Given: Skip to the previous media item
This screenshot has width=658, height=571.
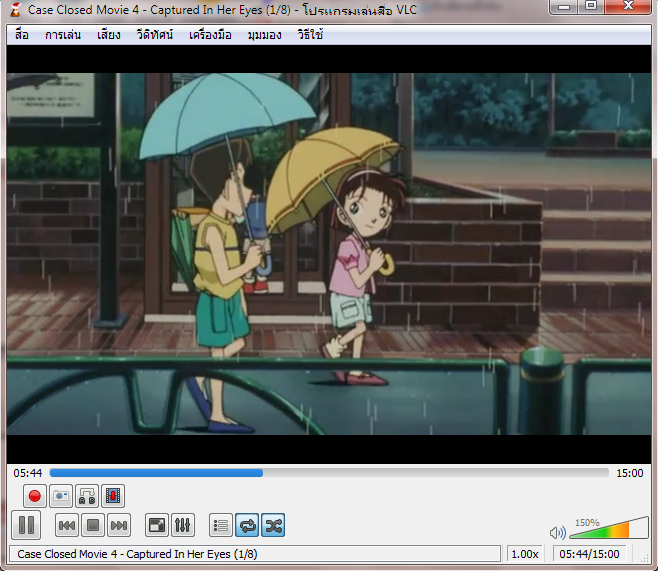Looking at the screenshot, I should (x=67, y=525).
